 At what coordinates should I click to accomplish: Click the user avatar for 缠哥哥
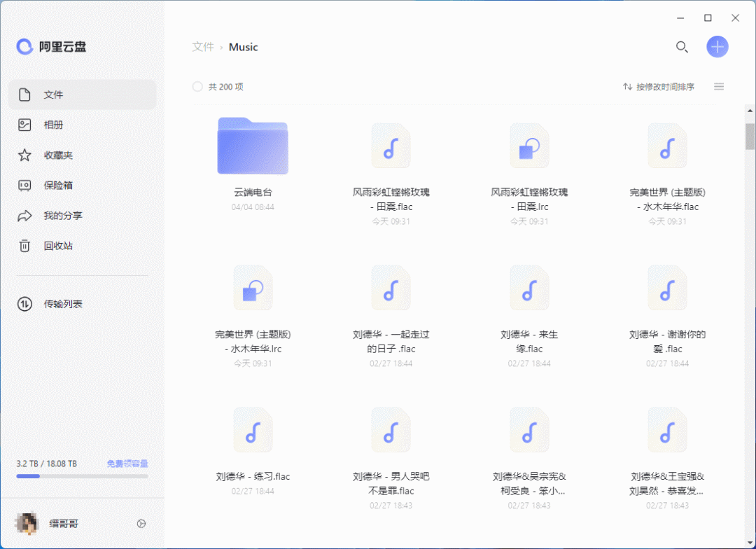click(26, 523)
